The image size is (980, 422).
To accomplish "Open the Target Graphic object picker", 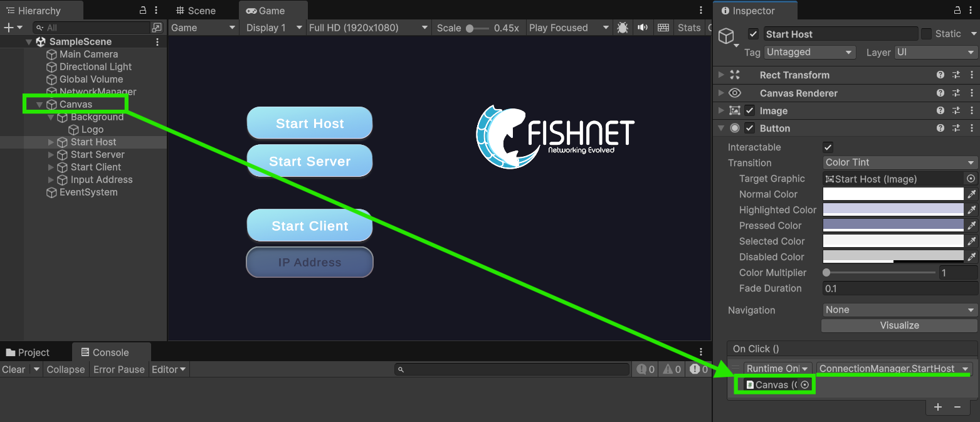I will pyautogui.click(x=971, y=179).
